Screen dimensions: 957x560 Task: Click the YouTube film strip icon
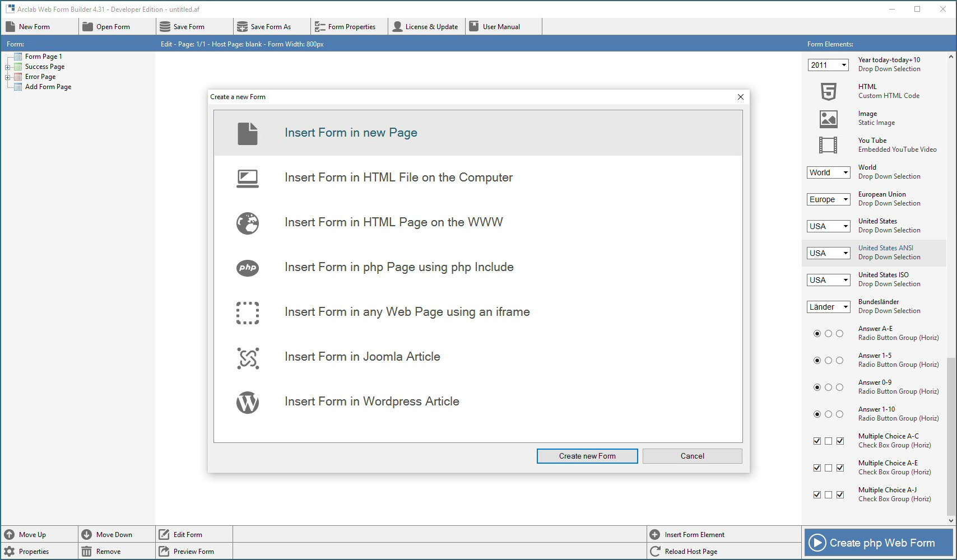(828, 145)
